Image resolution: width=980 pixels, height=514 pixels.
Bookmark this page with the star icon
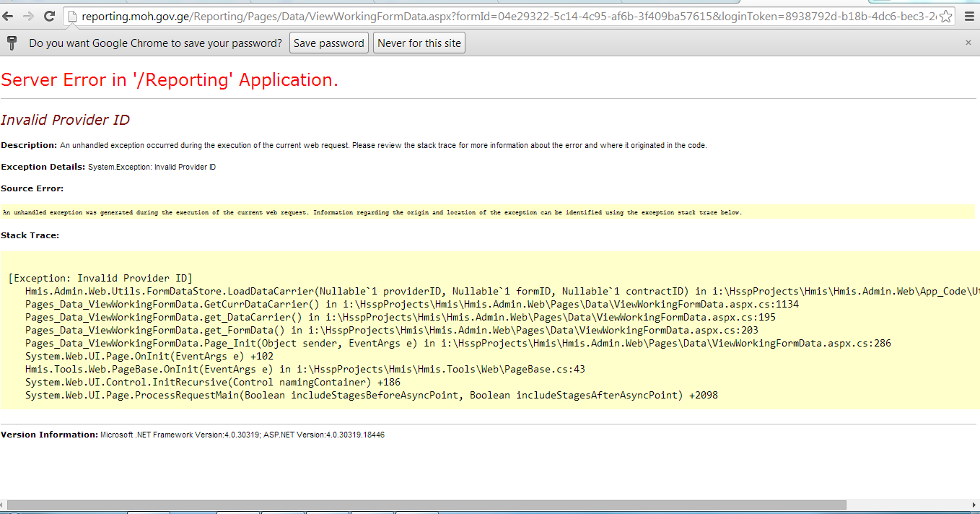(945, 17)
